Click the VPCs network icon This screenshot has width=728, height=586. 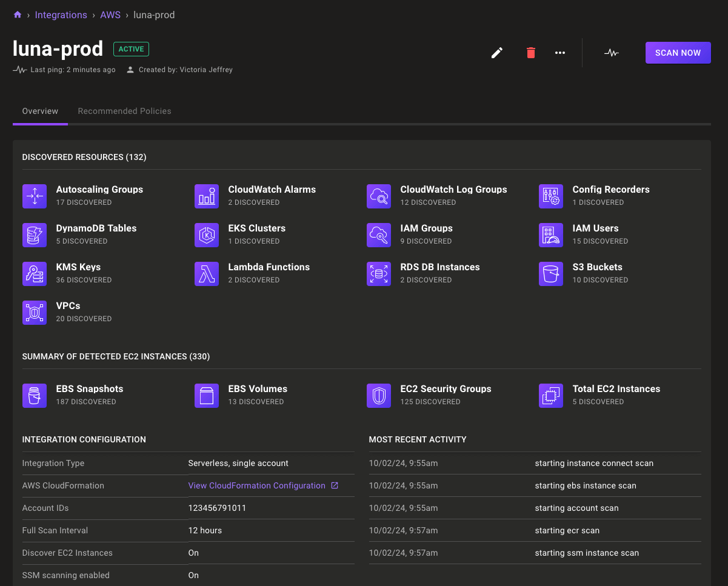click(x=35, y=312)
